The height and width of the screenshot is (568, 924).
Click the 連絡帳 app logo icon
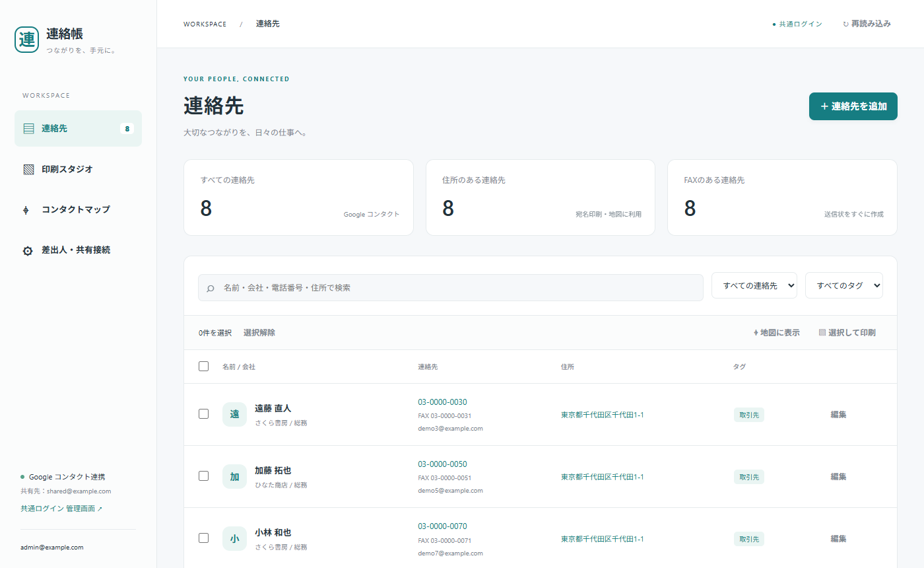pos(26,40)
